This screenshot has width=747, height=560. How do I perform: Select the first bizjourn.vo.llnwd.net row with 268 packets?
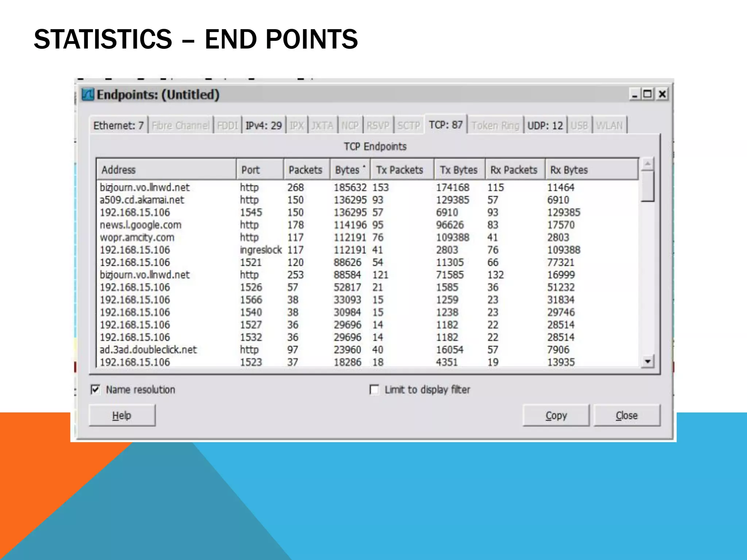pos(368,187)
